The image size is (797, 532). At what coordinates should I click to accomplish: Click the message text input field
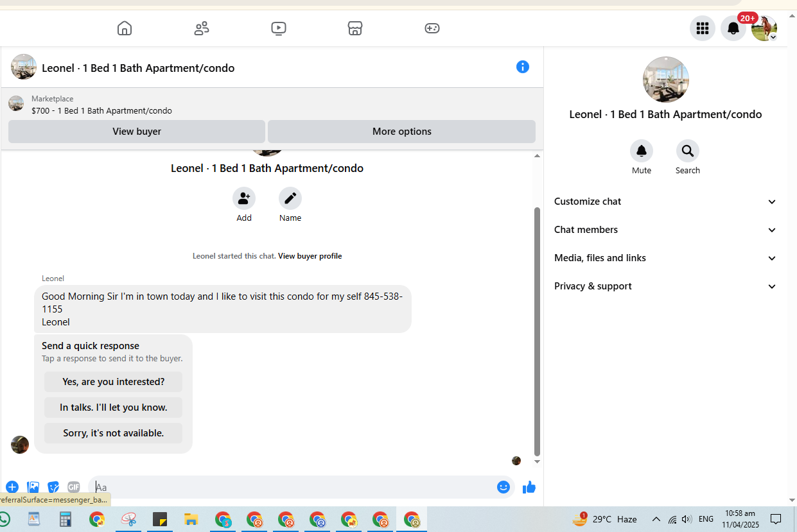coord(293,487)
